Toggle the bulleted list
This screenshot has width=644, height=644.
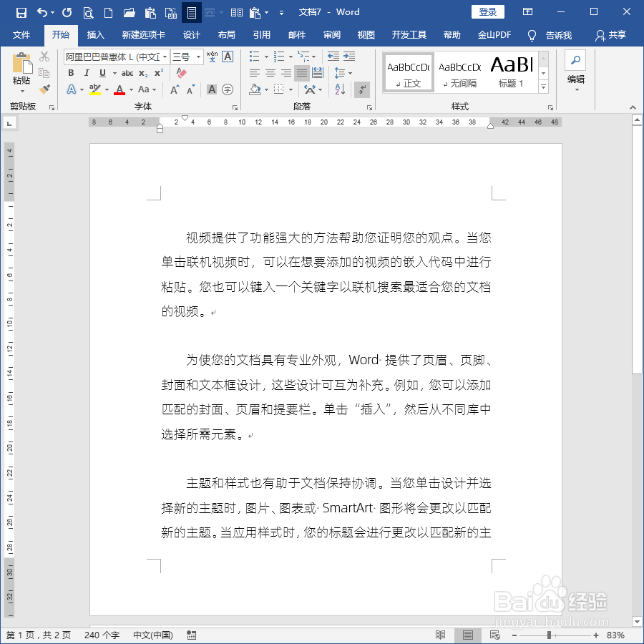[253, 55]
